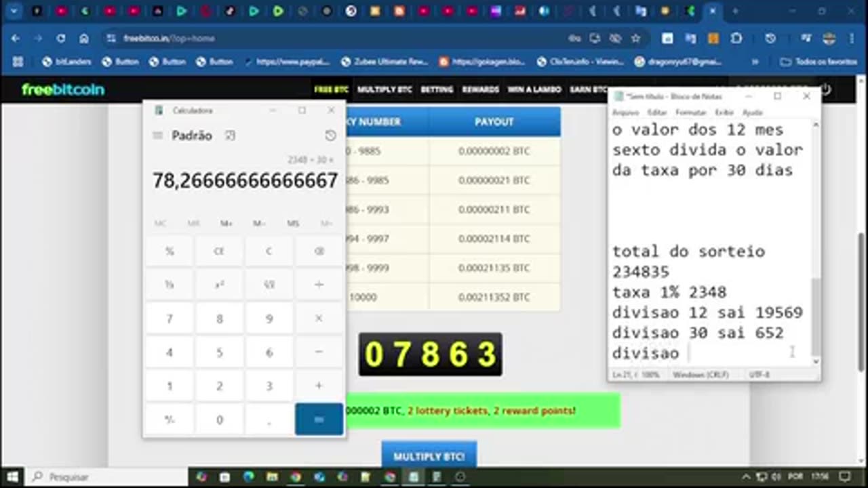Open the Zubee Ultimate Rewards bookmark

pyautogui.click(x=385, y=62)
